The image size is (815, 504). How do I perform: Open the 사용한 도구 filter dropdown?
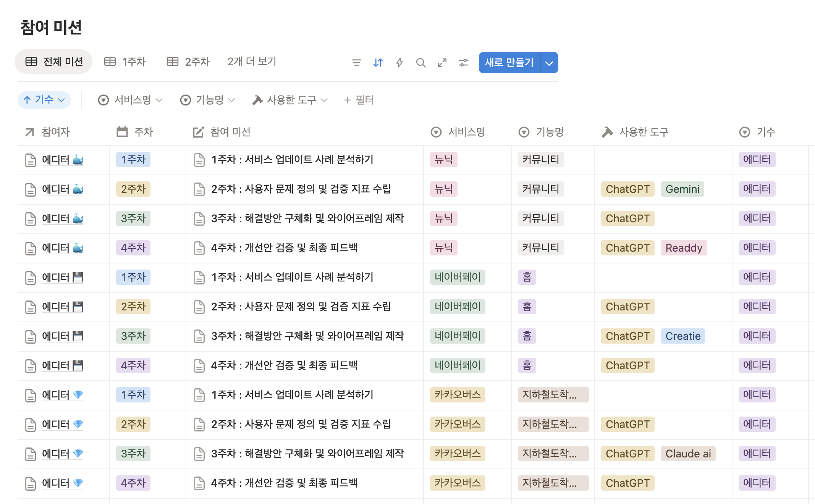coord(290,100)
